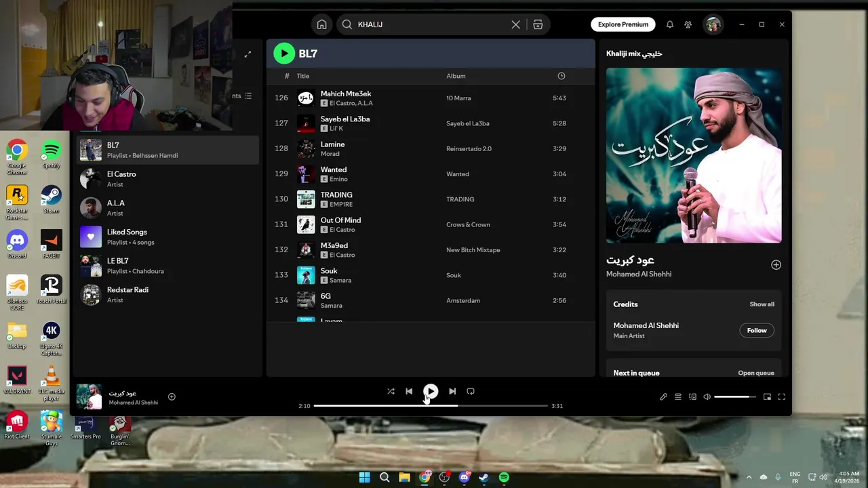Toggle repeat mode
The height and width of the screenshot is (488, 868).
471,391
